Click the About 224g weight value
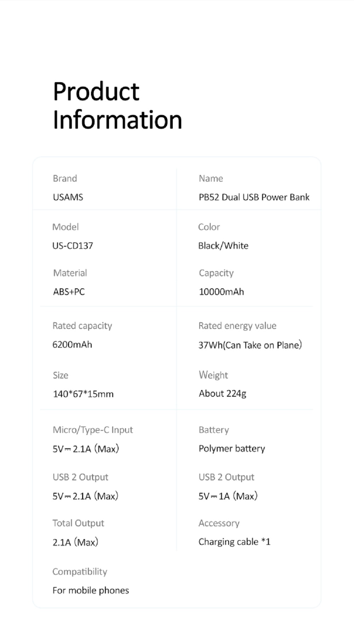The height and width of the screenshot is (644, 354). pos(222,394)
